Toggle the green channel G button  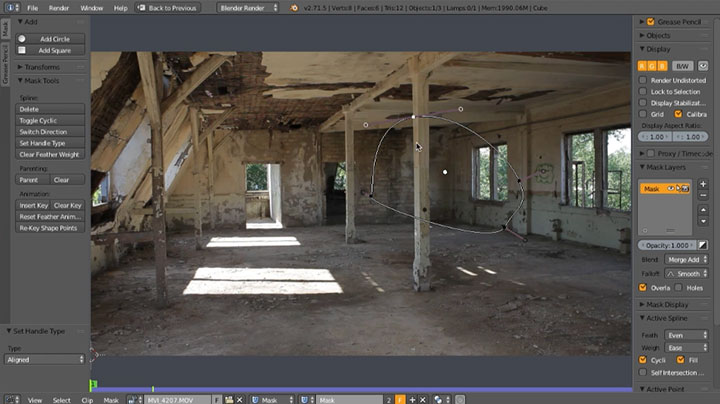tap(652, 66)
